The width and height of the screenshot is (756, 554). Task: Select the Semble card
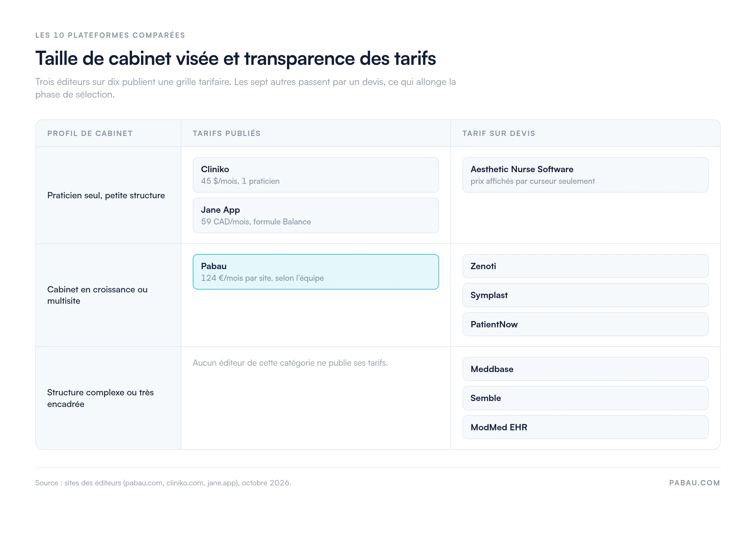point(585,398)
